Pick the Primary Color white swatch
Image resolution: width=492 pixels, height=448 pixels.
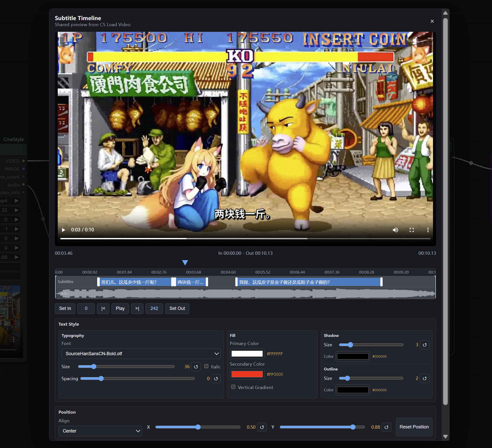click(x=247, y=354)
